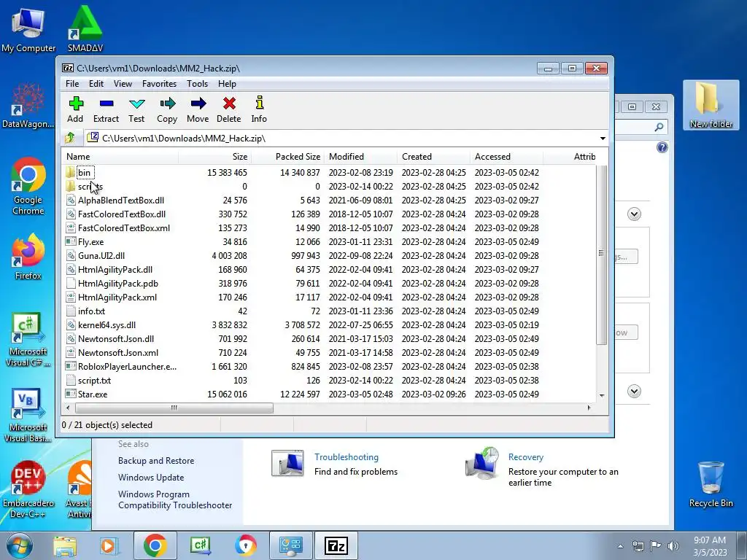Click the horizontal scrollbar thumb
747x560 pixels.
(174, 408)
